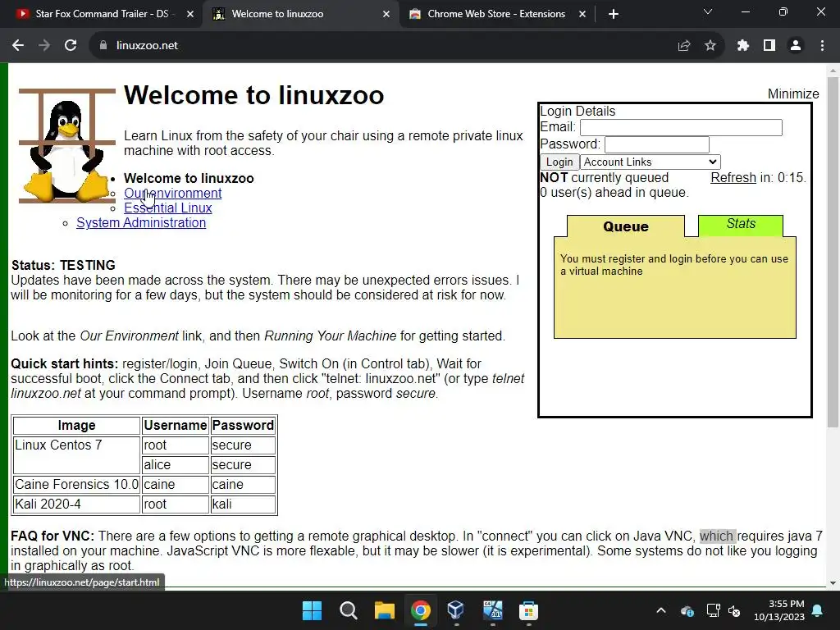Open Windows taskbar search

point(348,610)
